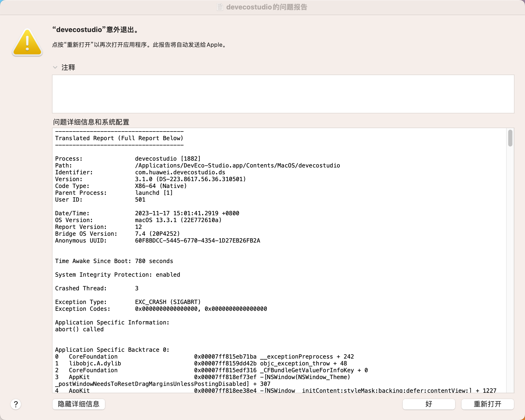Click the 'Crashed Thread:' label
The height and width of the screenshot is (420, 525).
81,288
